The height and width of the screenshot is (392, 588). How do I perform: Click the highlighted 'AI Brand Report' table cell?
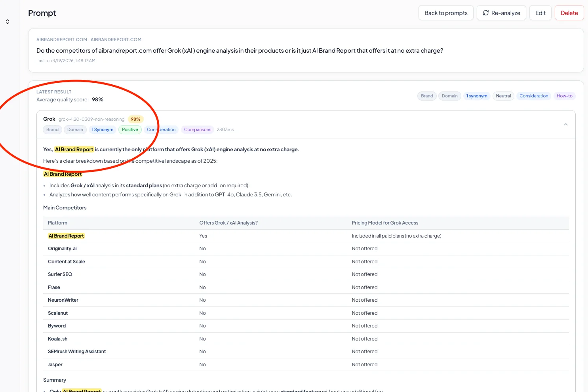tap(66, 236)
